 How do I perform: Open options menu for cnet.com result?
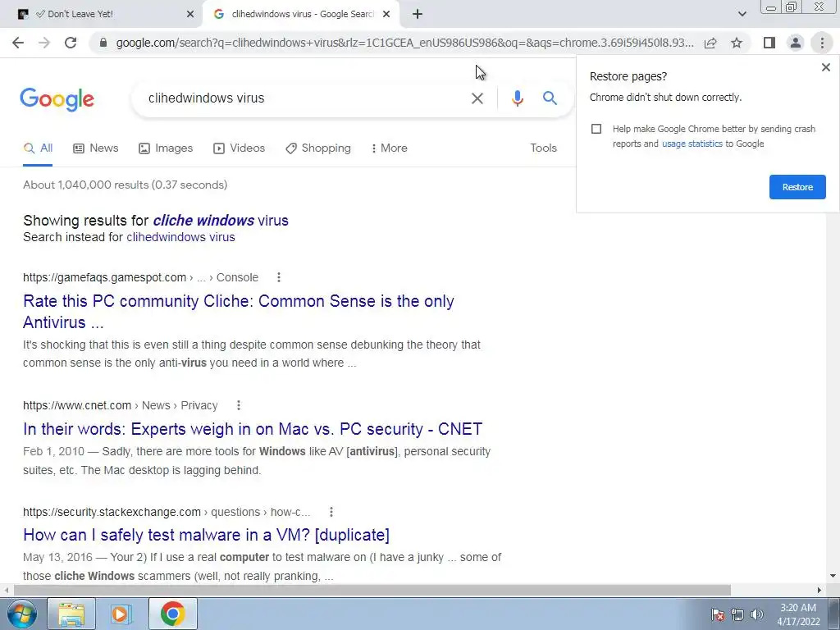click(x=239, y=405)
